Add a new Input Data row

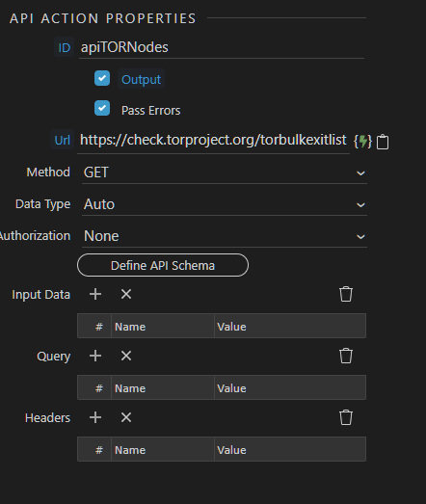click(x=95, y=294)
